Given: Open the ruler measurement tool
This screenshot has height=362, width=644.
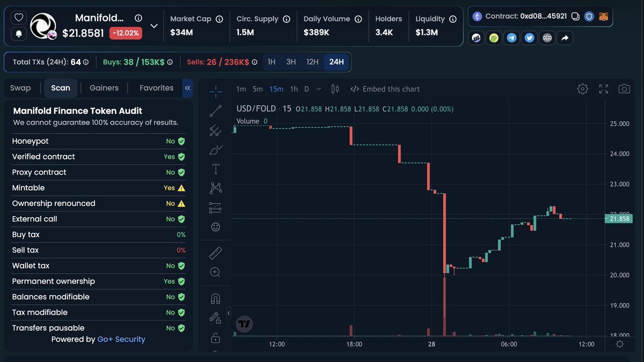Looking at the screenshot, I should click(215, 253).
